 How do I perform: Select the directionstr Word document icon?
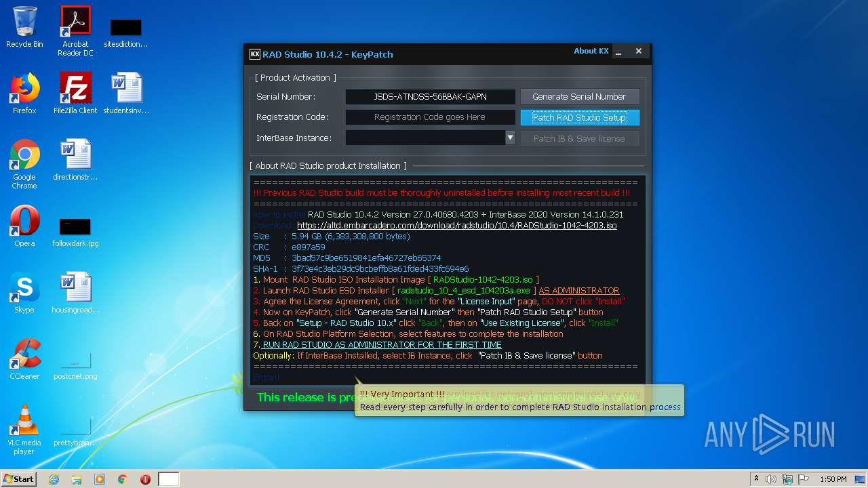click(75, 159)
